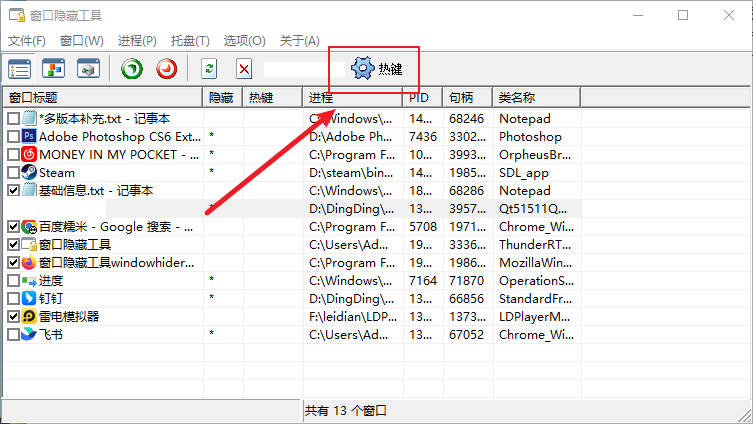Check the 飞书 row checkbox

pyautogui.click(x=13, y=334)
